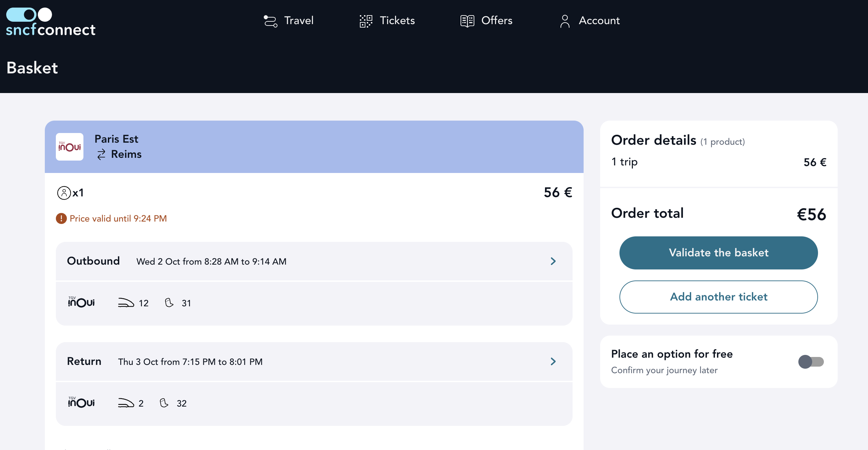868x450 pixels.
Task: Click the Offers booklet icon
Action: 467,21
